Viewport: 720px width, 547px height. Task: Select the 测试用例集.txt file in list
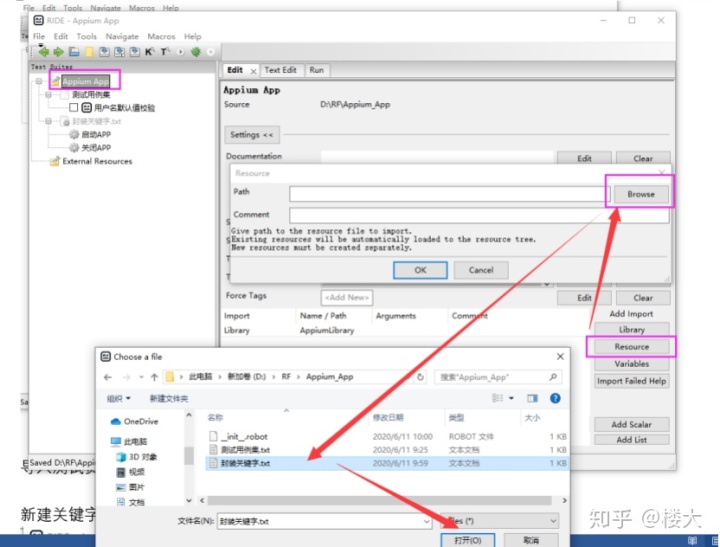click(387, 450)
